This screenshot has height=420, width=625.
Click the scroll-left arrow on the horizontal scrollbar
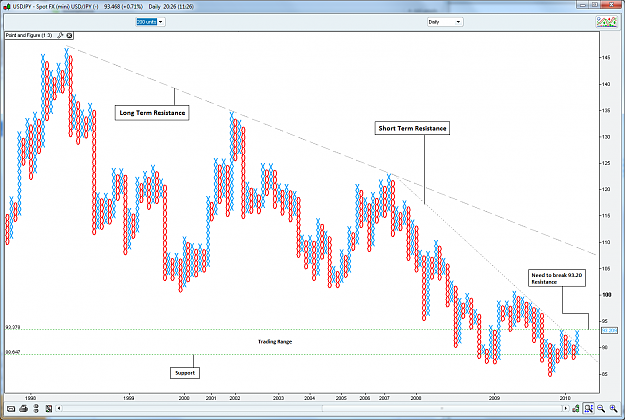tap(59, 408)
